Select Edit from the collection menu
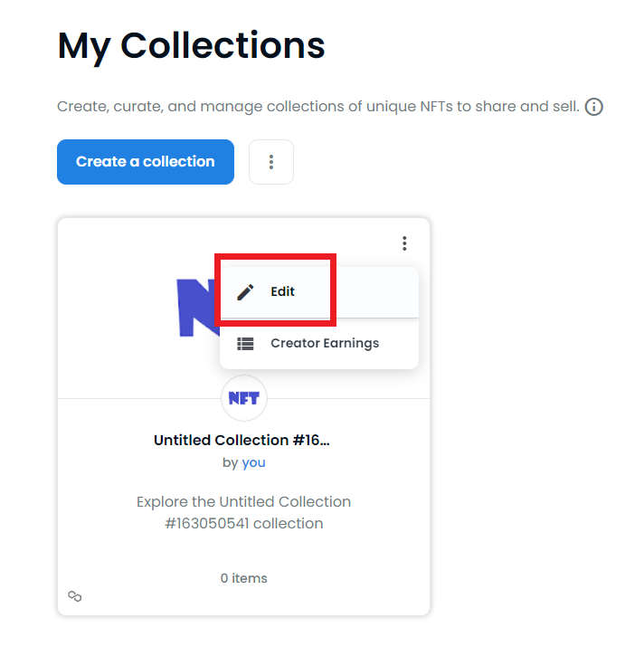Viewport: 644px width, 656px height. click(282, 292)
